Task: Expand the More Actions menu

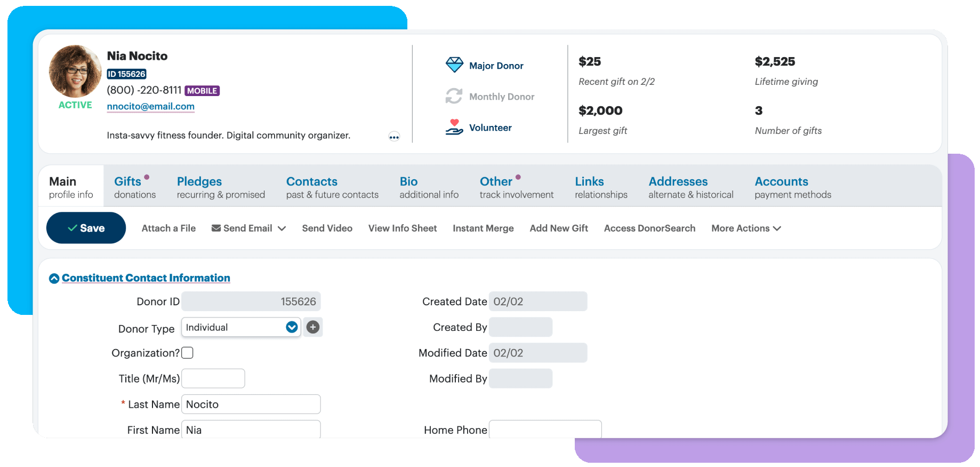Action: pos(746,228)
